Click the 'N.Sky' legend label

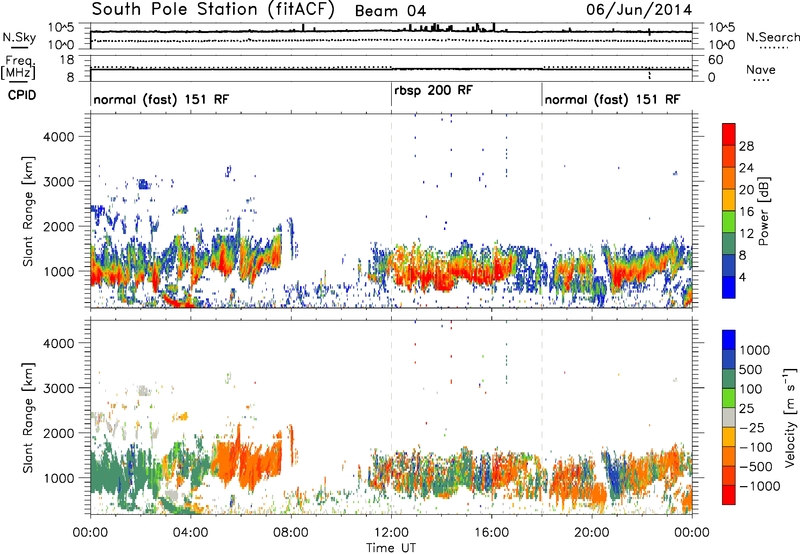pos(19,37)
